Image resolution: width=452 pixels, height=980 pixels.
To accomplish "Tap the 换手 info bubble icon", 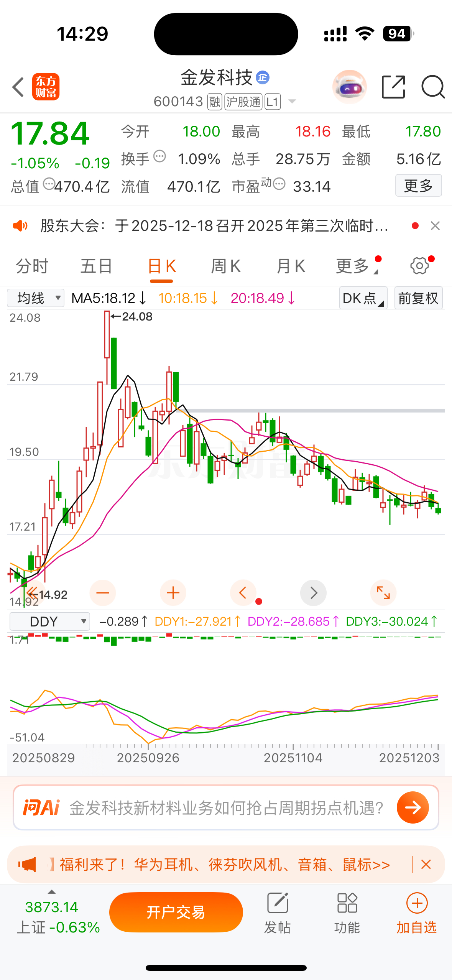I will click(159, 156).
